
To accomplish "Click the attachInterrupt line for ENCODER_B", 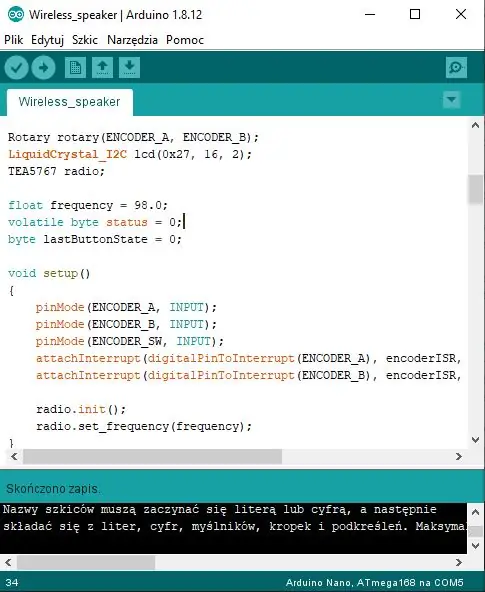I will (x=248, y=375).
